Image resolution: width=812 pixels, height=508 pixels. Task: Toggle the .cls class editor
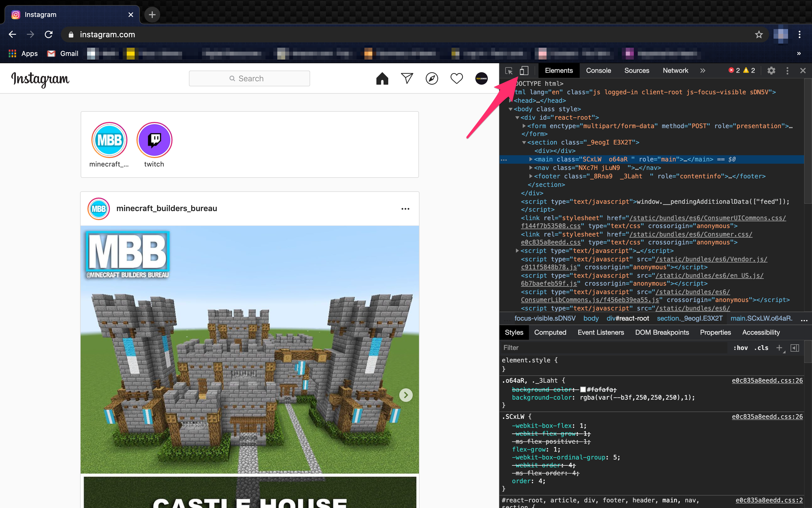tap(761, 348)
